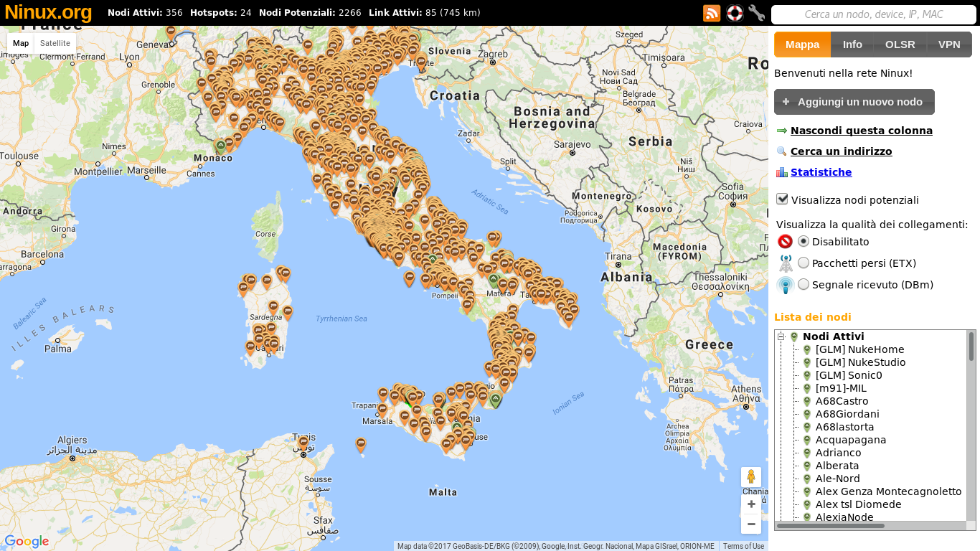Screen dimensions: 980x551
Task: Toggle Visualizza nodi potenziali checkbox
Action: coord(783,199)
